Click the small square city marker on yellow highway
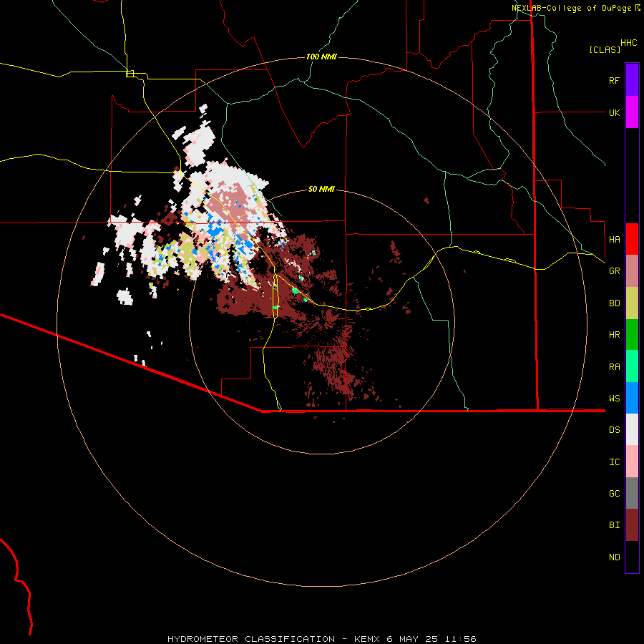 pyautogui.click(x=130, y=74)
